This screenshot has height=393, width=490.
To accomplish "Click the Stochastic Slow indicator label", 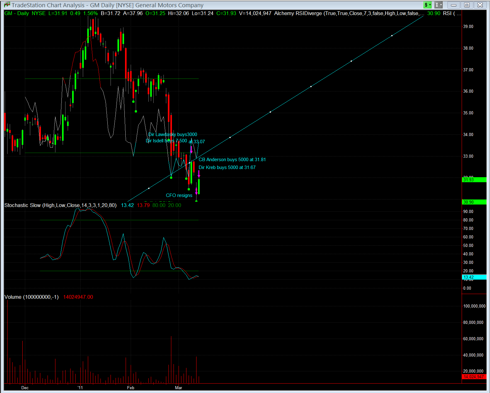I will click(61, 205).
